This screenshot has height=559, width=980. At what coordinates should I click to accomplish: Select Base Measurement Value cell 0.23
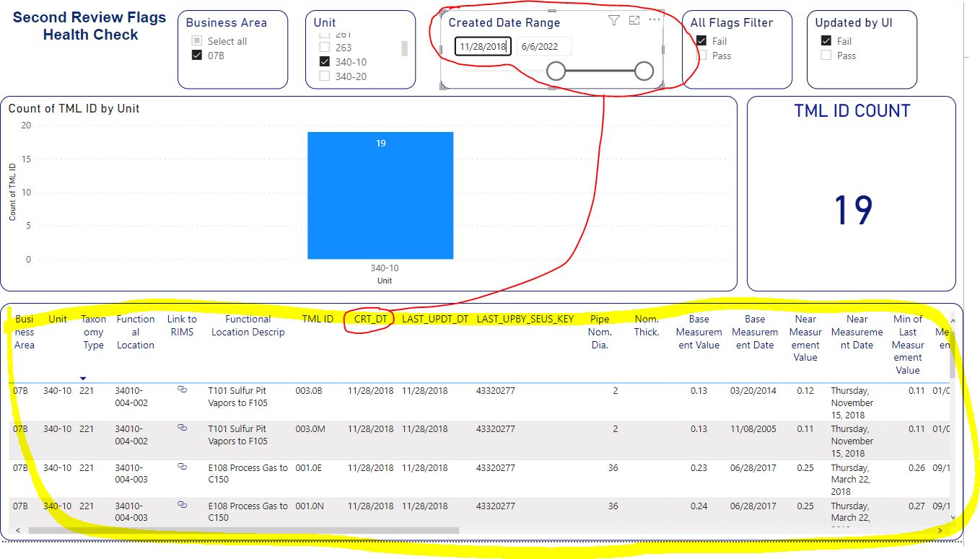(699, 467)
